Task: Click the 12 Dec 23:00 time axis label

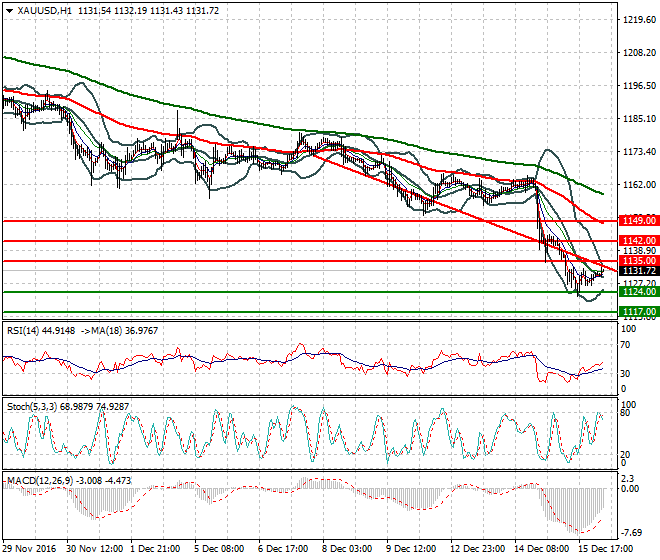Action: tap(477, 549)
